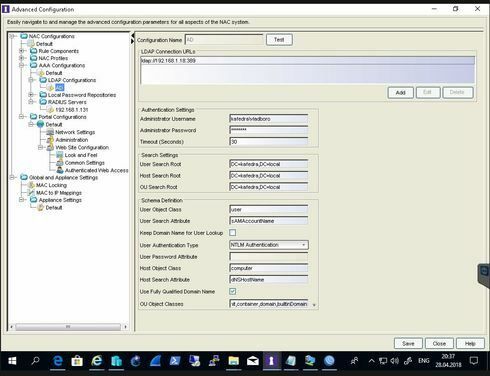Expand the Rule Components node
The image size is (490, 376).
coord(22,51)
